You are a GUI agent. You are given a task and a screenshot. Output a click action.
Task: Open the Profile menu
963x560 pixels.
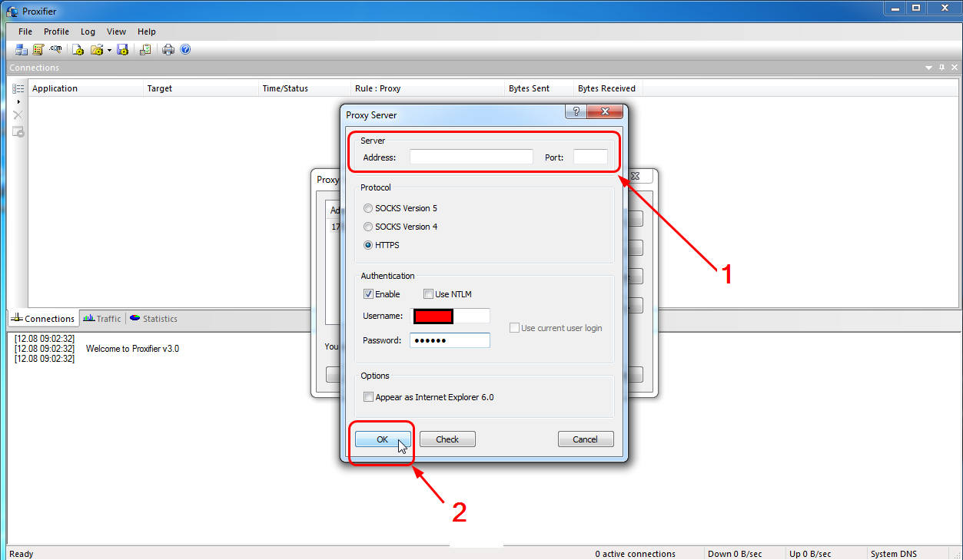click(x=56, y=31)
